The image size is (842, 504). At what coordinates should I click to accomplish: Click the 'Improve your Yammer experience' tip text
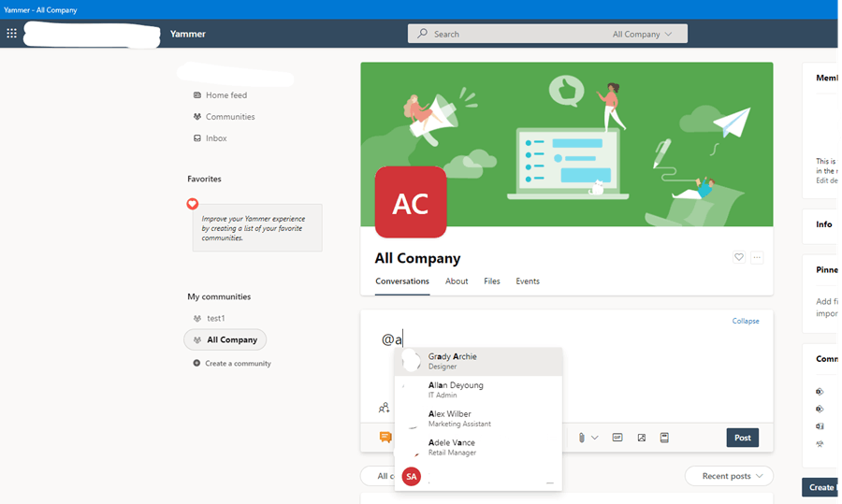tap(253, 228)
